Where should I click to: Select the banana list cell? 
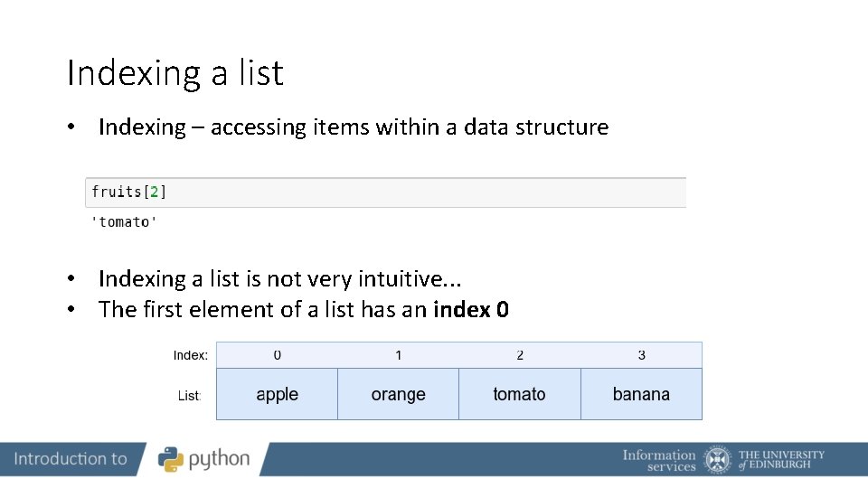point(641,394)
